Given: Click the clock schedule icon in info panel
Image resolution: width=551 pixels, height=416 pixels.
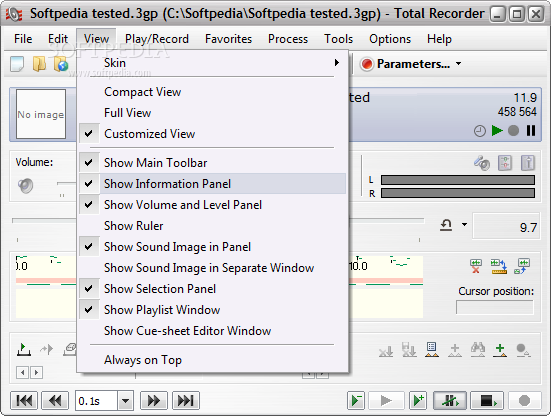Looking at the screenshot, I should (480, 131).
